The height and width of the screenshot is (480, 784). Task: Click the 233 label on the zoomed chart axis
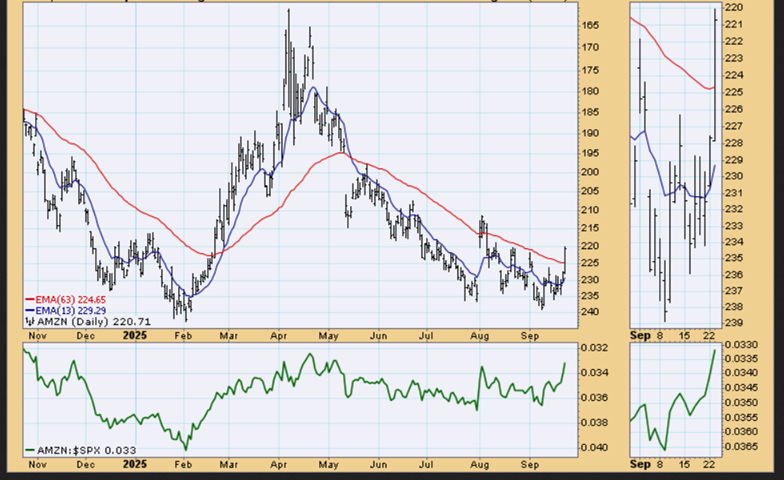pyautogui.click(x=734, y=226)
